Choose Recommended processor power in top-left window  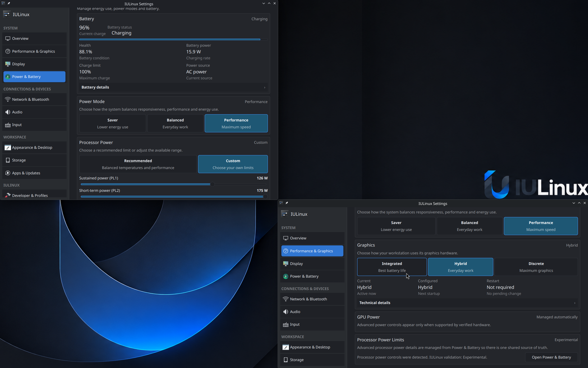tap(138, 164)
